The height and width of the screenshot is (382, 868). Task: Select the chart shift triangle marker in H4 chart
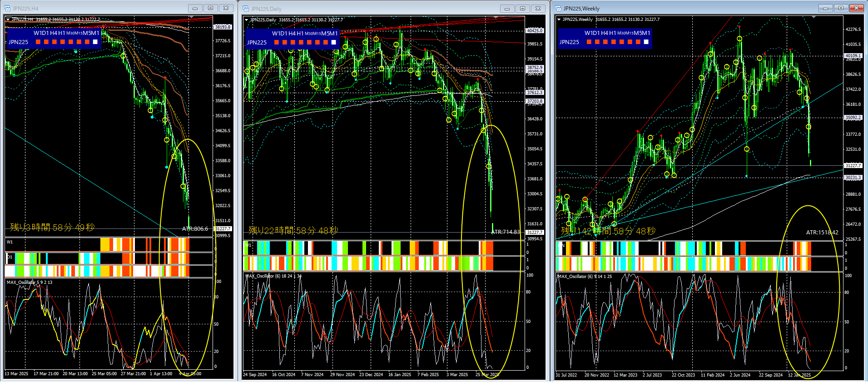tap(191, 17)
